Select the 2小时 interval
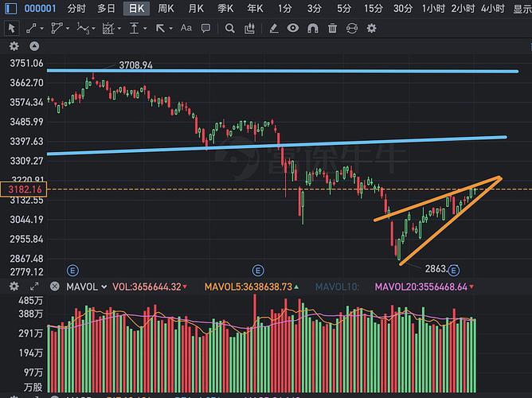 (463, 9)
